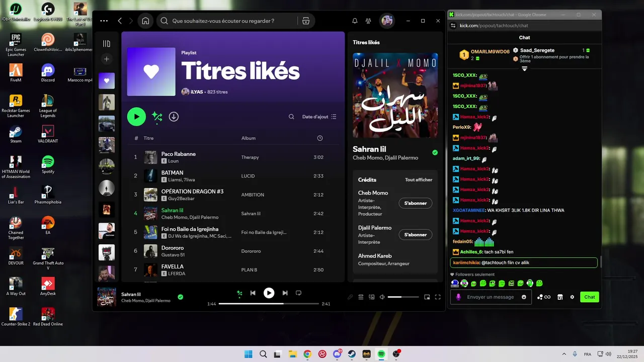Download the playlist with arrow icon
This screenshot has width=644, height=362.
pos(174,117)
